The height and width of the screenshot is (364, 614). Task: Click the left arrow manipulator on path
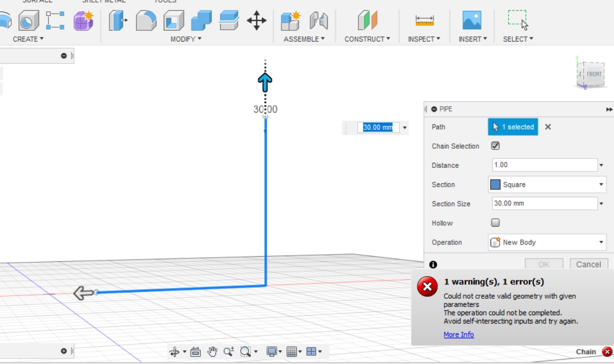pos(83,293)
